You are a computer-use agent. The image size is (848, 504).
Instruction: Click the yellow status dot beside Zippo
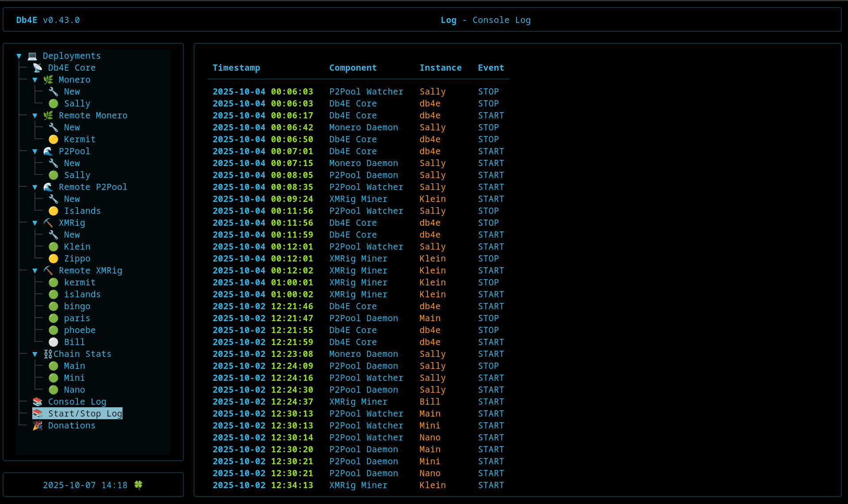coord(53,258)
